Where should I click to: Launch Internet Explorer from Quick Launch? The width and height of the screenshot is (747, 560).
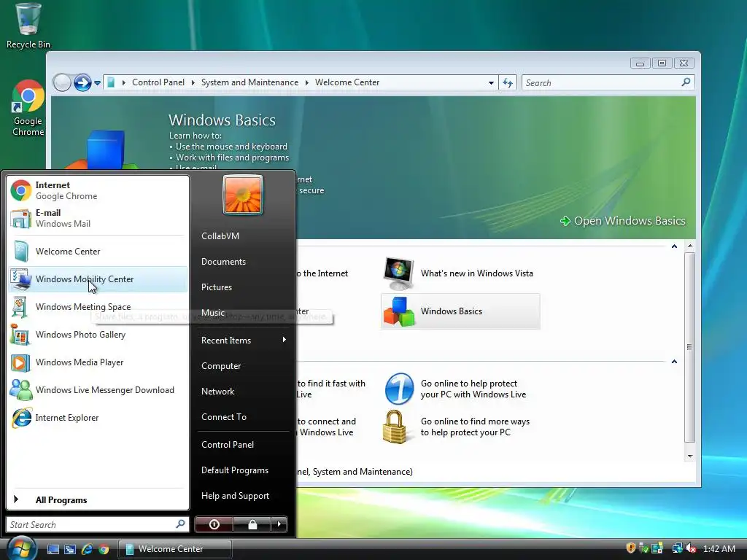click(x=87, y=549)
